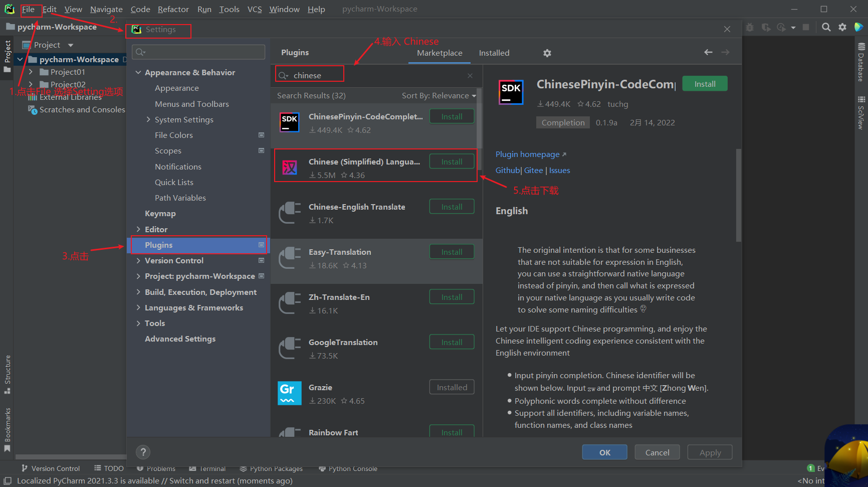Open the Version Control bottom tab
Viewport: 868px width, 487px height.
[50, 468]
